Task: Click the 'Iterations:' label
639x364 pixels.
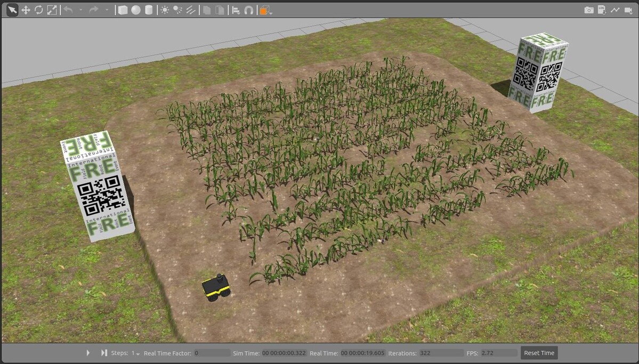Action: [x=402, y=353]
